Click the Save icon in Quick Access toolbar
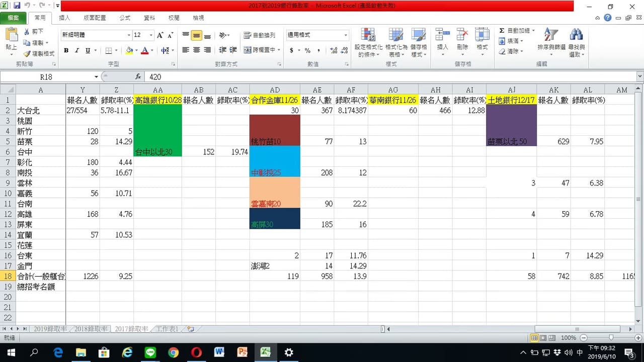This screenshot has height=362, width=644. [x=17, y=6]
